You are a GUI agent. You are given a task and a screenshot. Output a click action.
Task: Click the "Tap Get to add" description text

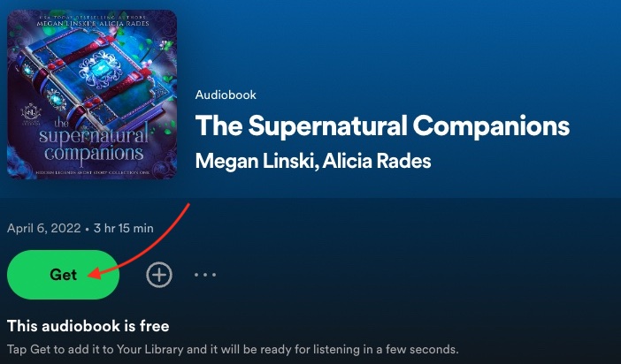[233, 350]
